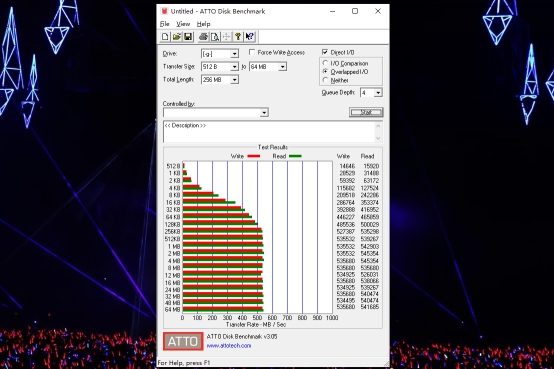Visit the www.attotech.com link
Screen dimensions: 554x369
229,346
